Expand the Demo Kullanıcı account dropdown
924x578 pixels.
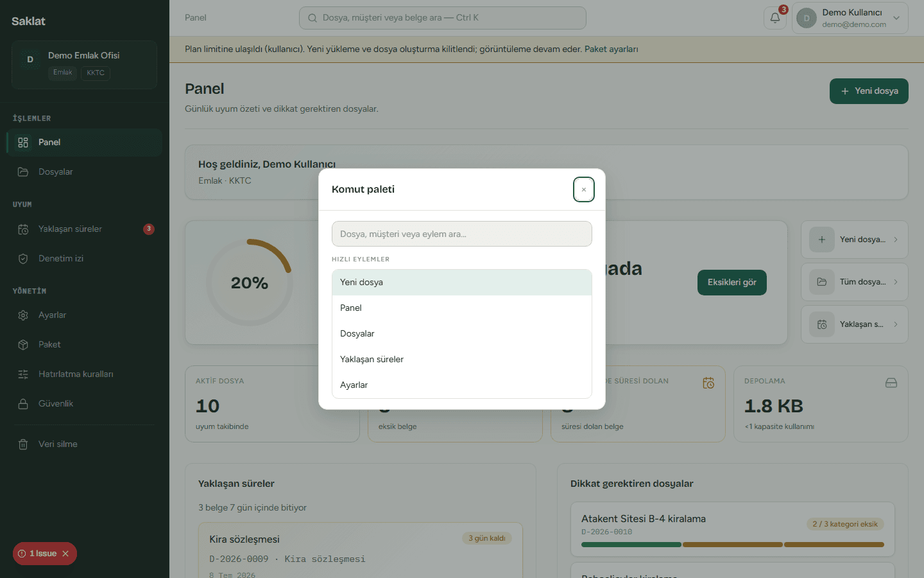pyautogui.click(x=896, y=18)
